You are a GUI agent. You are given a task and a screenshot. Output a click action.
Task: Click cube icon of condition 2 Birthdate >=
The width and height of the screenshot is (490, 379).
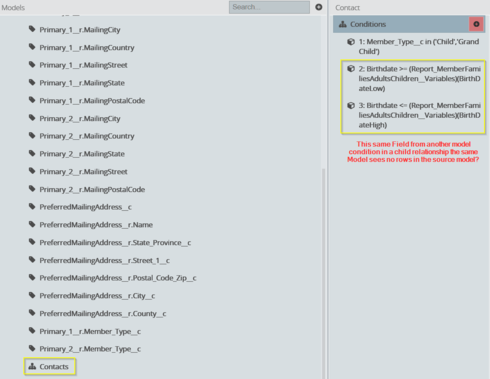pos(351,69)
